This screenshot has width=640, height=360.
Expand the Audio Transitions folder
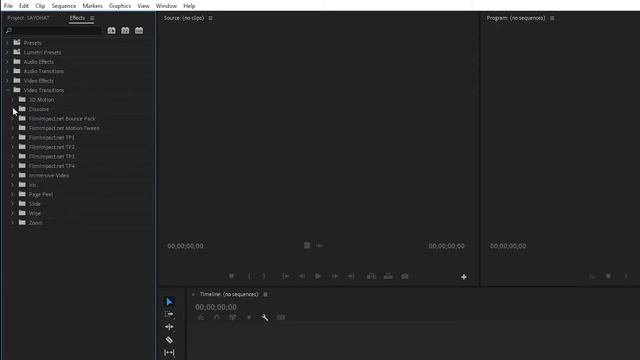tap(7, 71)
